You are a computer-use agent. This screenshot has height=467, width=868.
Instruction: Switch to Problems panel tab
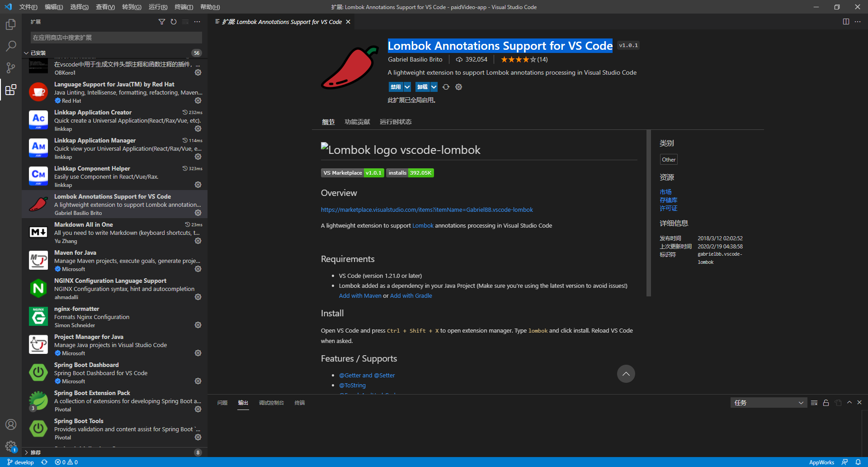point(222,403)
